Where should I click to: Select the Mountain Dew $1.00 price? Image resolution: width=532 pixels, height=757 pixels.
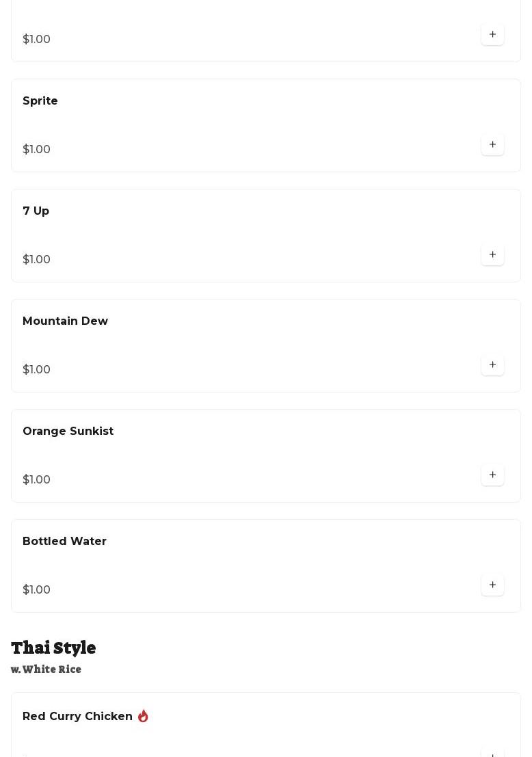[37, 370]
